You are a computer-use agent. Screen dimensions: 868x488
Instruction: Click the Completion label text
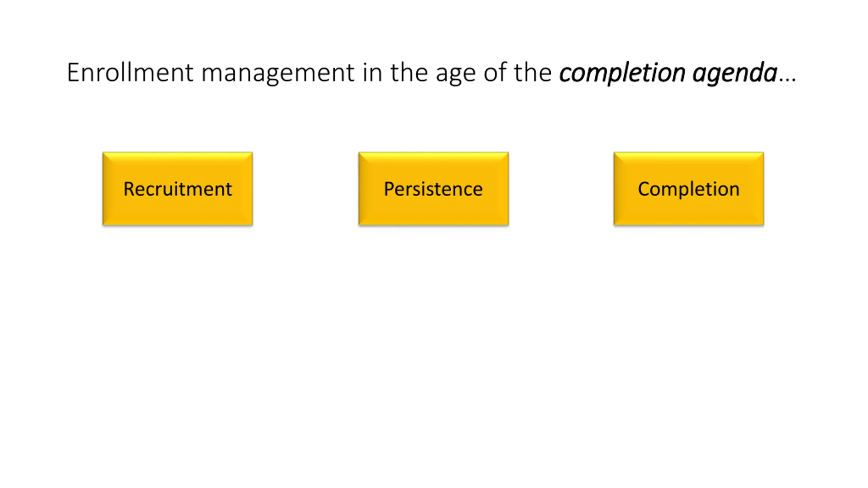tap(689, 189)
